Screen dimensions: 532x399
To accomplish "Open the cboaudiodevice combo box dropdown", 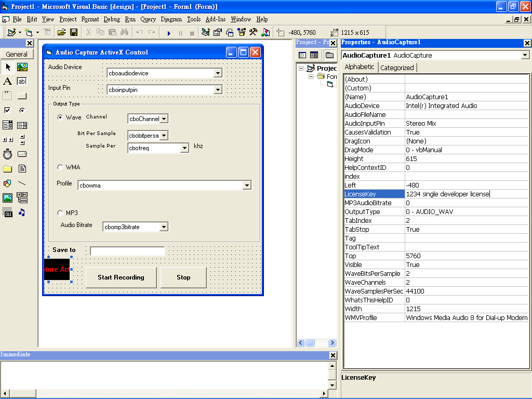I will click(218, 73).
